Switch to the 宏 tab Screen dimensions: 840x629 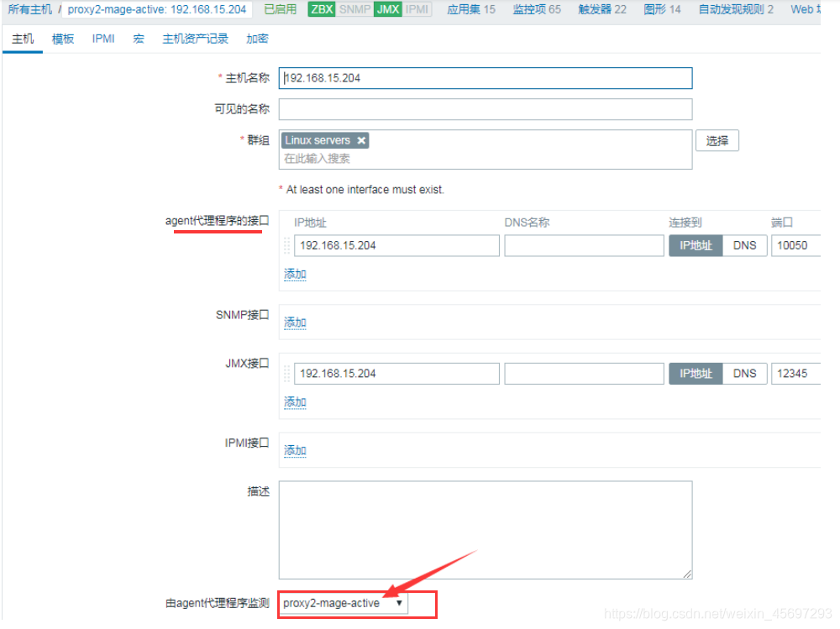(139, 39)
